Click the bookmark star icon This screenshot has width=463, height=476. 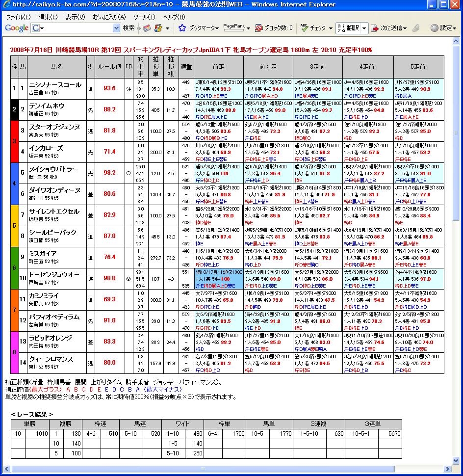(x=182, y=28)
